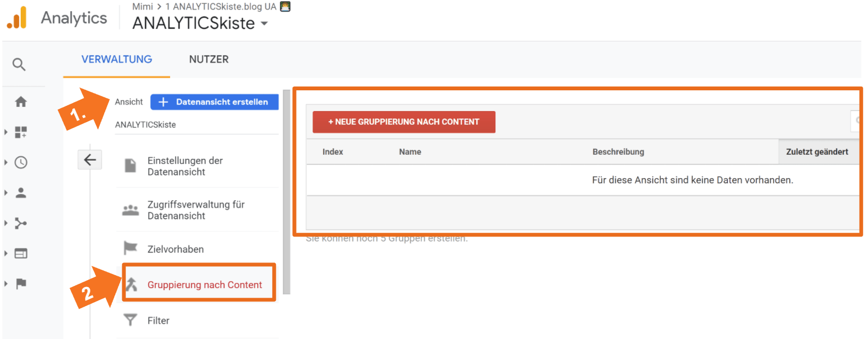Sort by Zuletzt geändert column
The height and width of the screenshot is (339, 868).
click(x=818, y=152)
